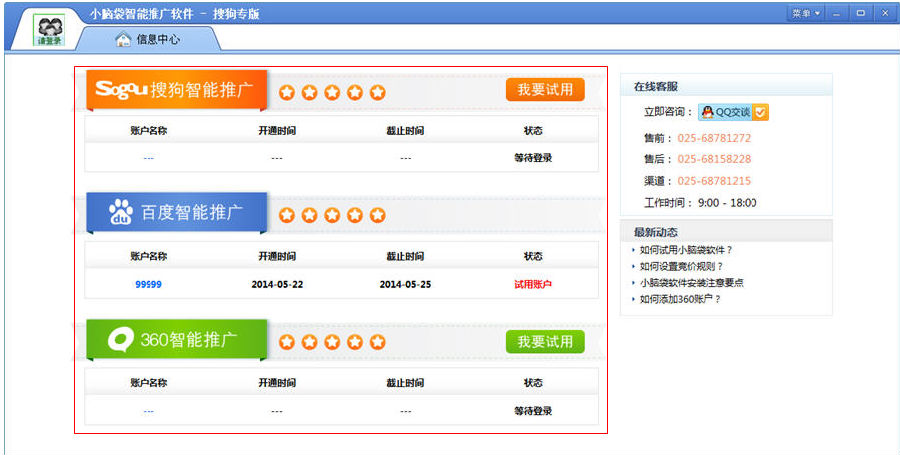900x455 pixels.
Task: Click the first star in Sogou rating
Action: tap(286, 92)
